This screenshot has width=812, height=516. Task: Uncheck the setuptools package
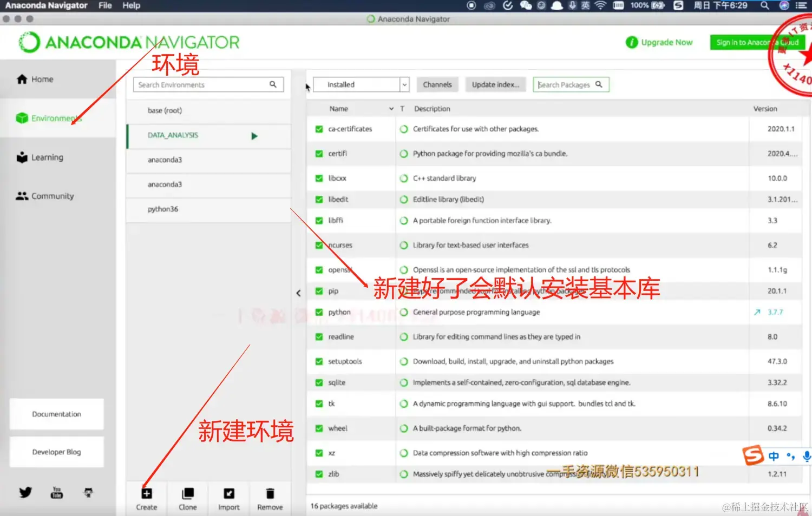point(319,361)
